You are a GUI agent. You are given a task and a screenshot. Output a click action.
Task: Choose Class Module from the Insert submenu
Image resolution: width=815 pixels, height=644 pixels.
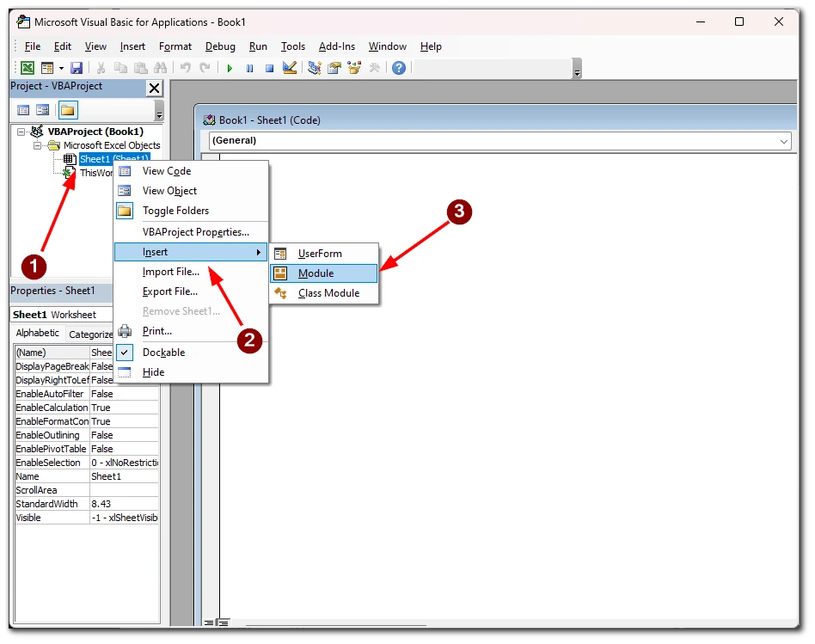point(323,293)
